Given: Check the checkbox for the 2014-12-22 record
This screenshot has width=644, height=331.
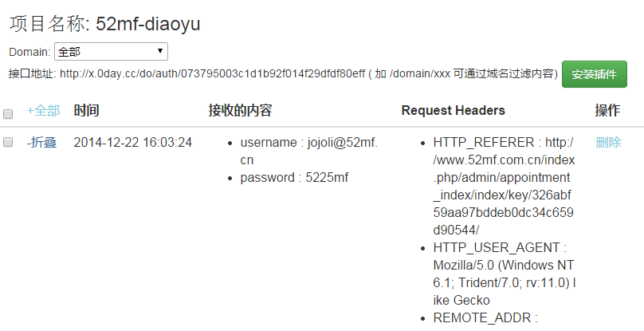Looking at the screenshot, I should coord(8,142).
